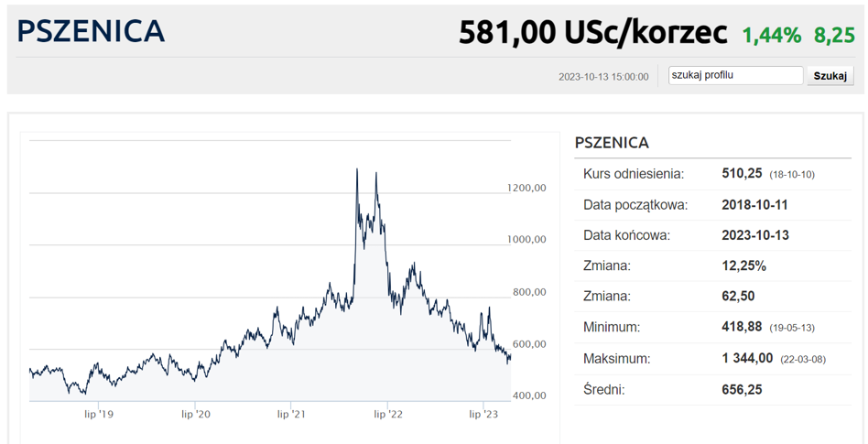Click the 581,00 USc/korzec price
The height and width of the screenshot is (444, 868).
click(x=592, y=34)
